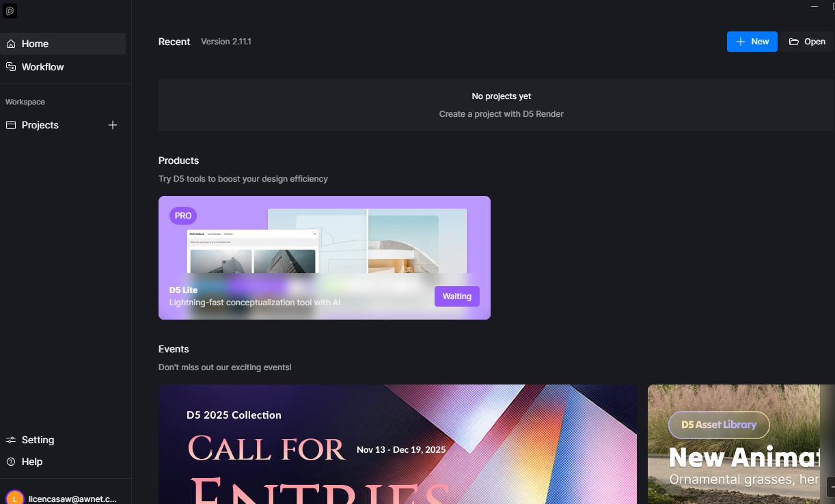This screenshot has width=835, height=504.
Task: Click the D5 Render logo icon
Action: (10, 11)
